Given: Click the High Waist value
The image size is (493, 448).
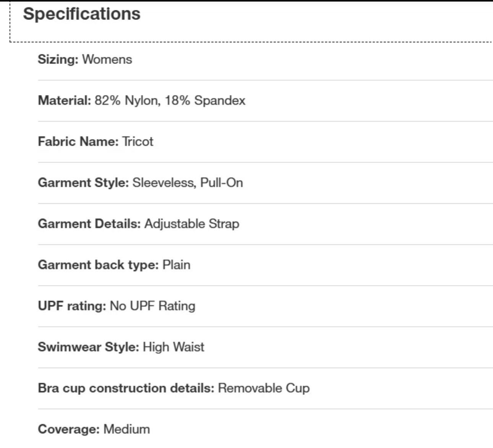Looking at the screenshot, I should coord(174,347).
